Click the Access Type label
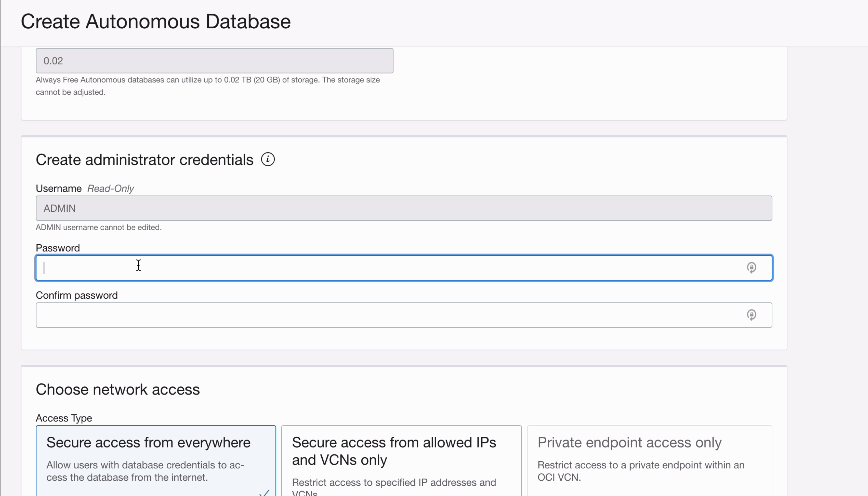Screen dimensions: 868x496 tap(64, 418)
